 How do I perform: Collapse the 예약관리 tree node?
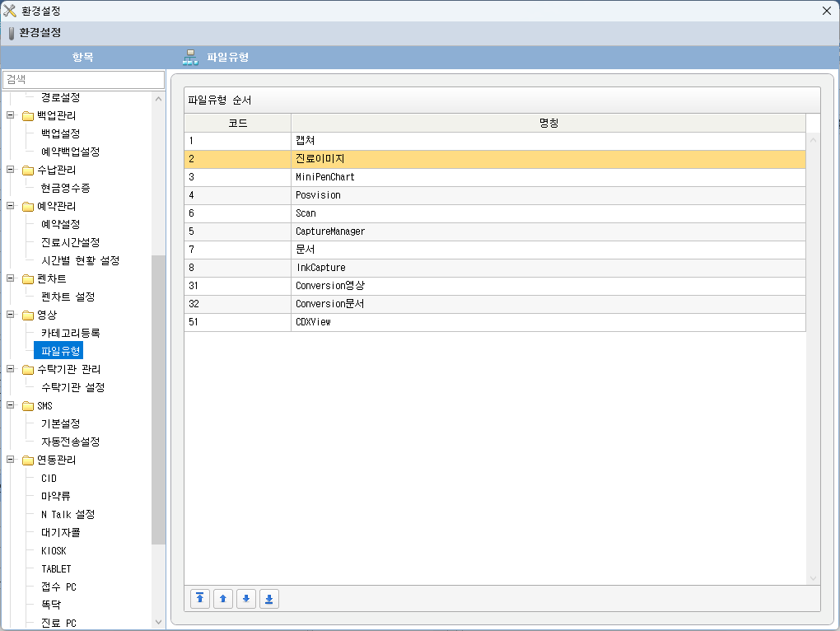[11, 206]
